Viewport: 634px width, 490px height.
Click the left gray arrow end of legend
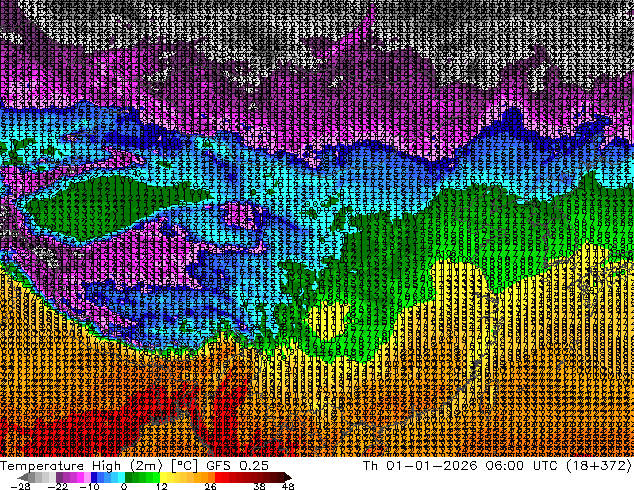(22, 477)
